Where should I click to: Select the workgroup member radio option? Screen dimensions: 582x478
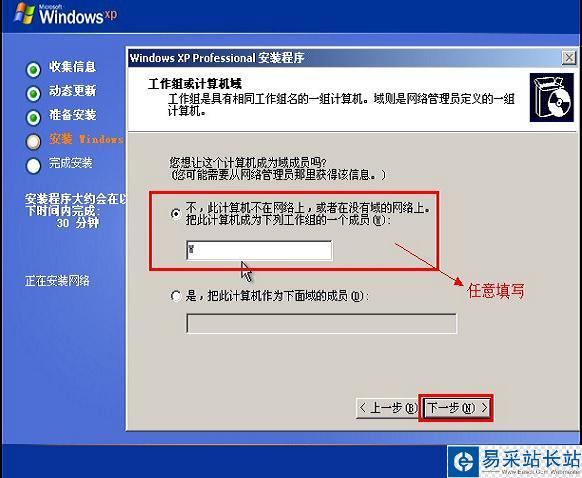pyautogui.click(x=176, y=214)
